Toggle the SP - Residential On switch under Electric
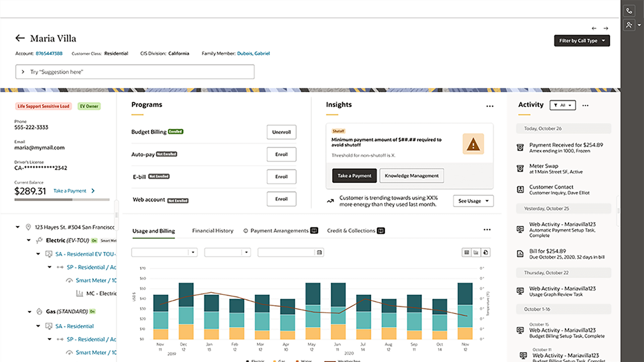The image size is (644, 362). pyautogui.click(x=115, y=267)
